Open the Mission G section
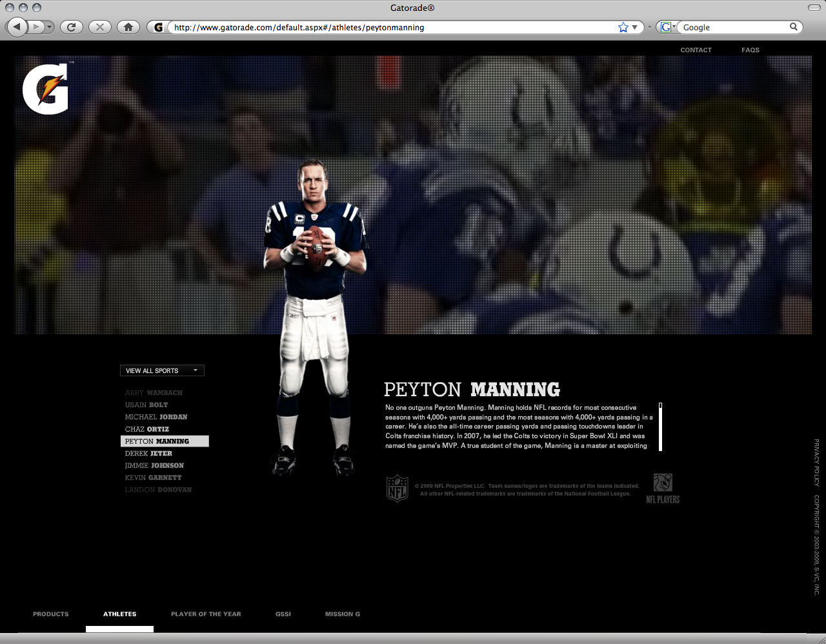 click(x=343, y=614)
